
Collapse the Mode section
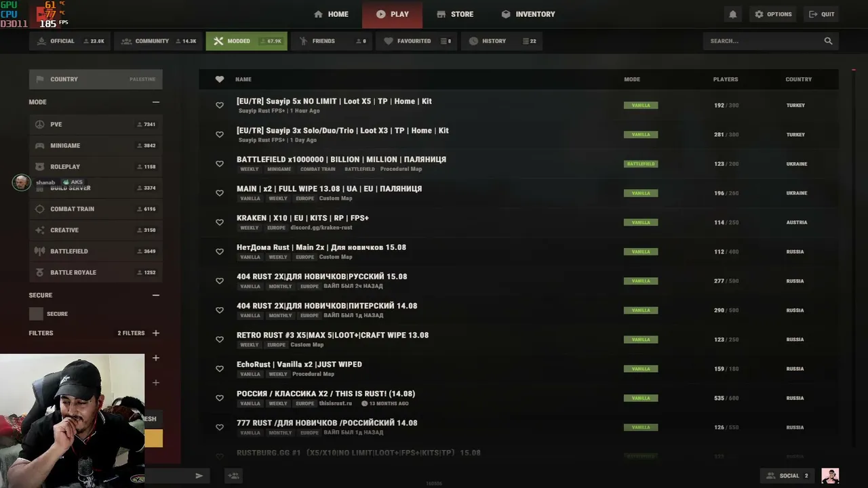point(156,102)
